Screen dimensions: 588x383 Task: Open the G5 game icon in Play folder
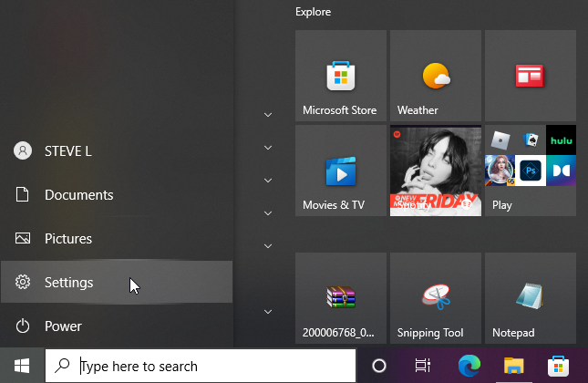(500, 171)
